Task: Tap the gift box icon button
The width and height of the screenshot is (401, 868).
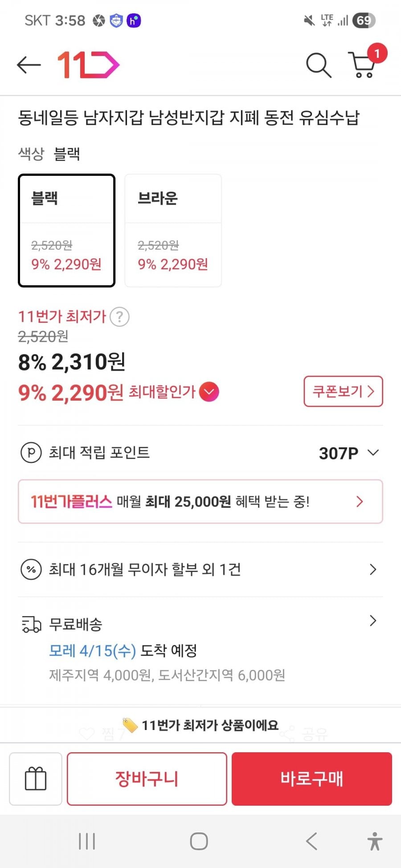Action: click(36, 779)
